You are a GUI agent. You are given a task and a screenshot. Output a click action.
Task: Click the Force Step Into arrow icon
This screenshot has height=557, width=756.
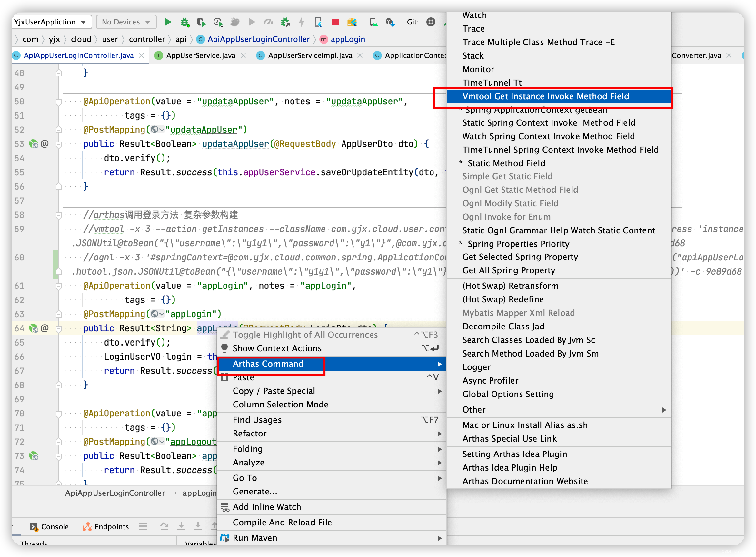click(198, 526)
